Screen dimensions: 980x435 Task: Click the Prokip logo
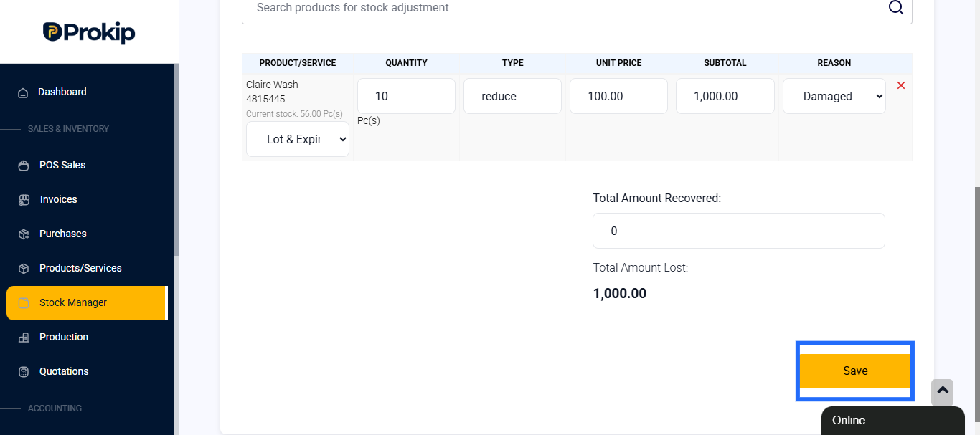89,32
